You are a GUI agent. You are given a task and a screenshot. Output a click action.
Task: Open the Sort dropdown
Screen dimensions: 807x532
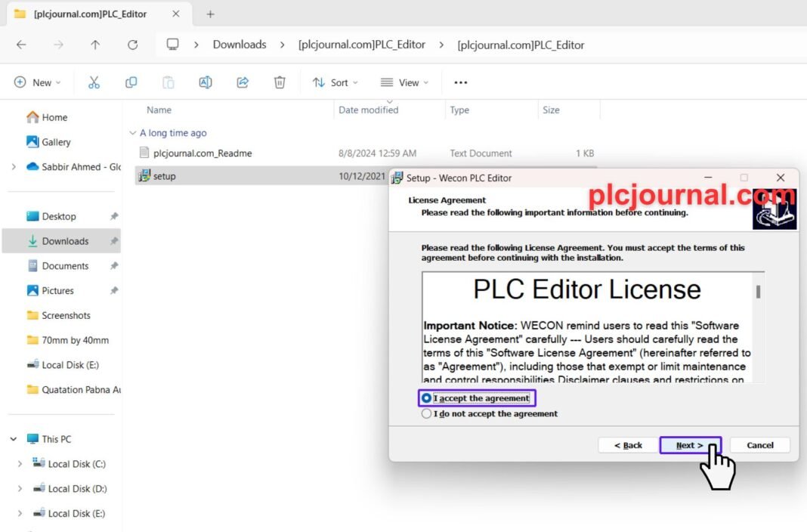334,82
